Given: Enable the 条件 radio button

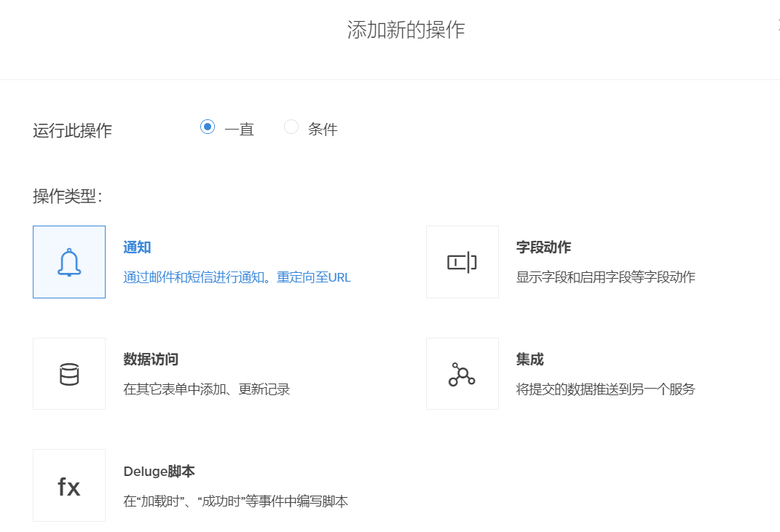Looking at the screenshot, I should pyautogui.click(x=291, y=127).
